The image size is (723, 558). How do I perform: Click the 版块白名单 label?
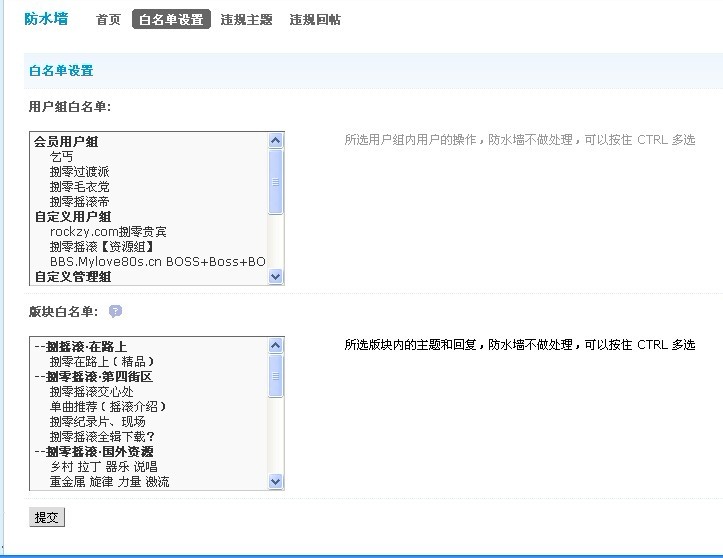(x=64, y=311)
